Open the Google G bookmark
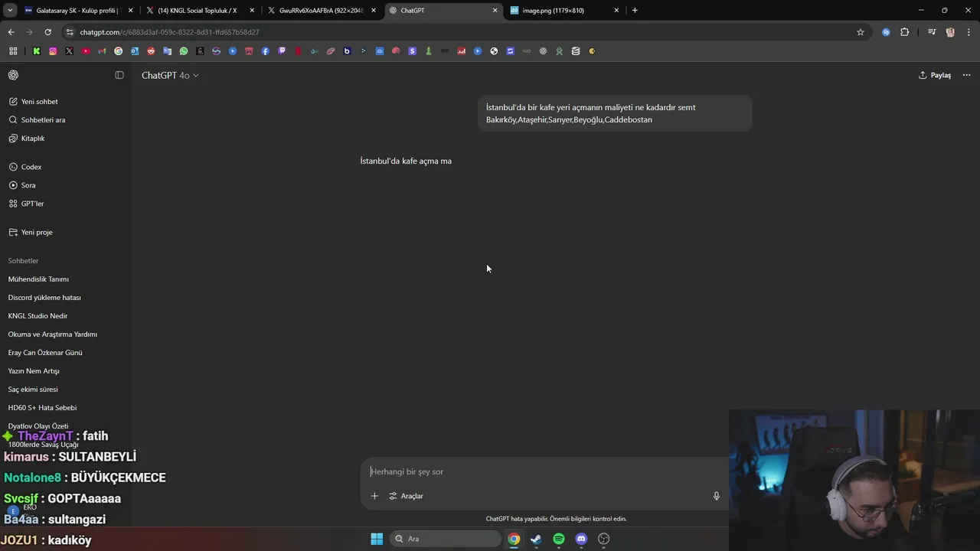The width and height of the screenshot is (980, 551). pyautogui.click(x=118, y=51)
